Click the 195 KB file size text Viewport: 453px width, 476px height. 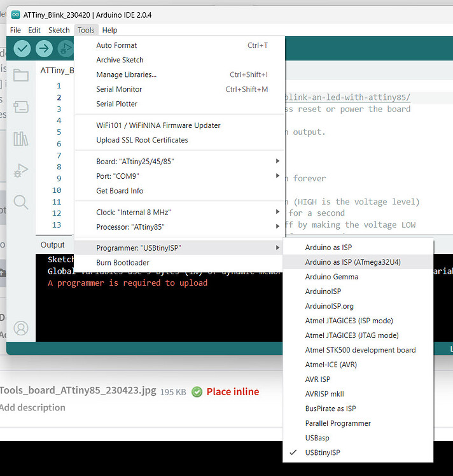[x=173, y=392]
